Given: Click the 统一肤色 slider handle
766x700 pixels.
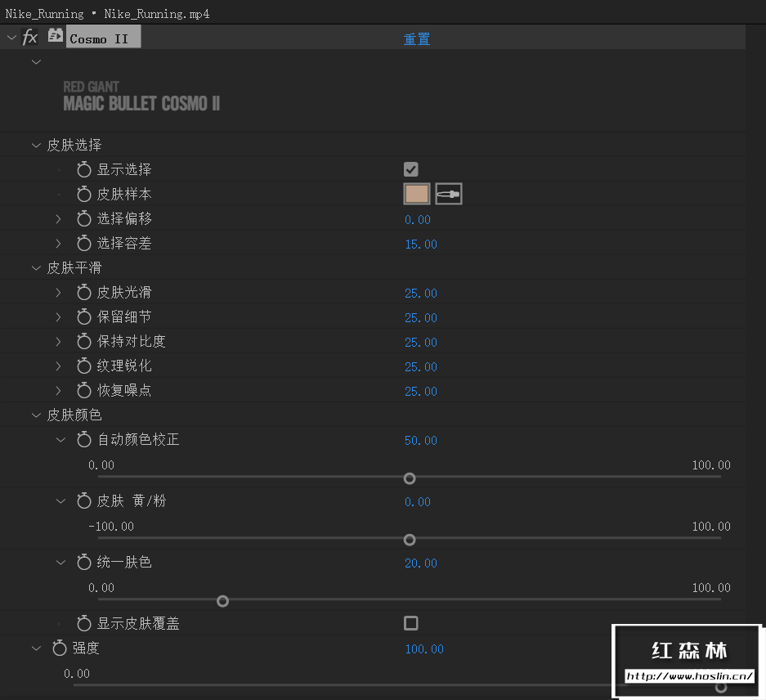Looking at the screenshot, I should point(222,601).
